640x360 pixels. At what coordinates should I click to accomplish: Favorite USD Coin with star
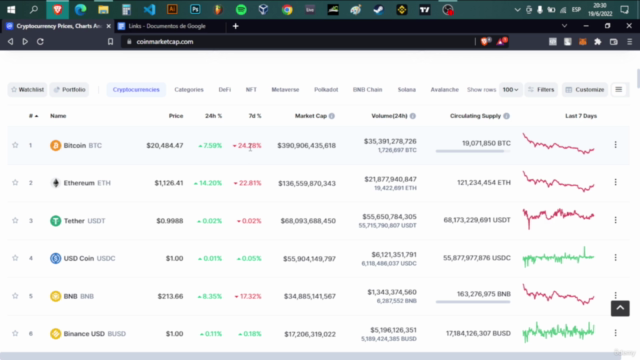[15, 258]
